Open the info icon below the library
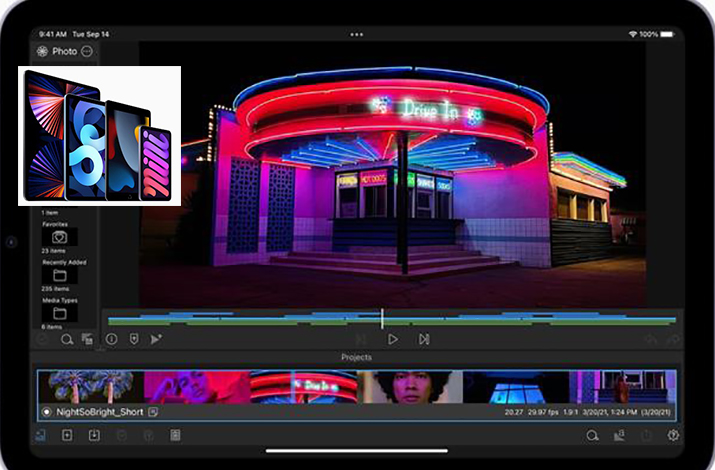 pyautogui.click(x=111, y=340)
